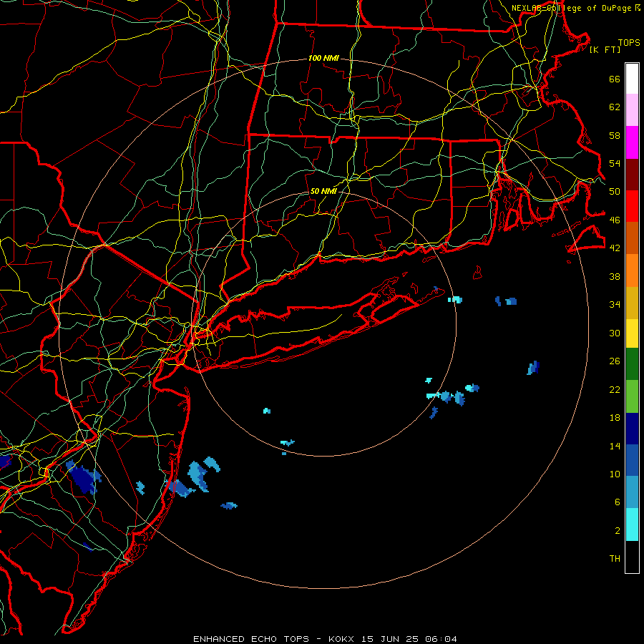Click the "NEXLAB-College of DuPage" header text
Screen dimensions: 644x644
point(572,8)
